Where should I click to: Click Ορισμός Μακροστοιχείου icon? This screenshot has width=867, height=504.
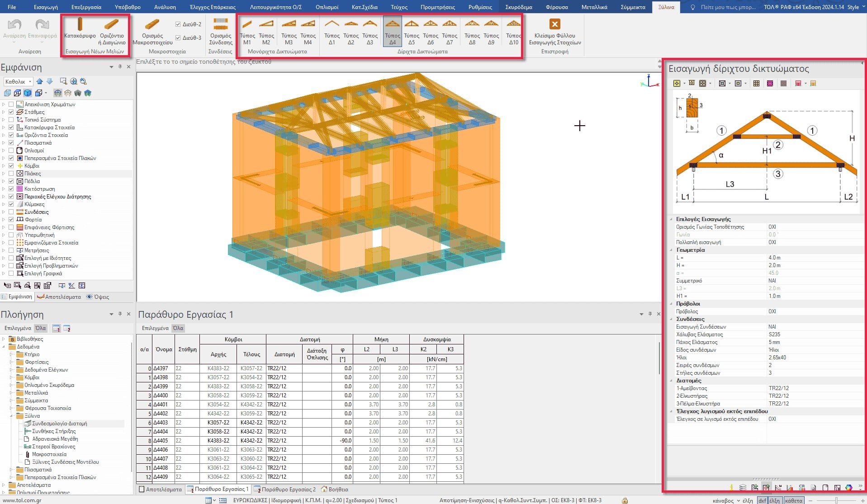(152, 31)
